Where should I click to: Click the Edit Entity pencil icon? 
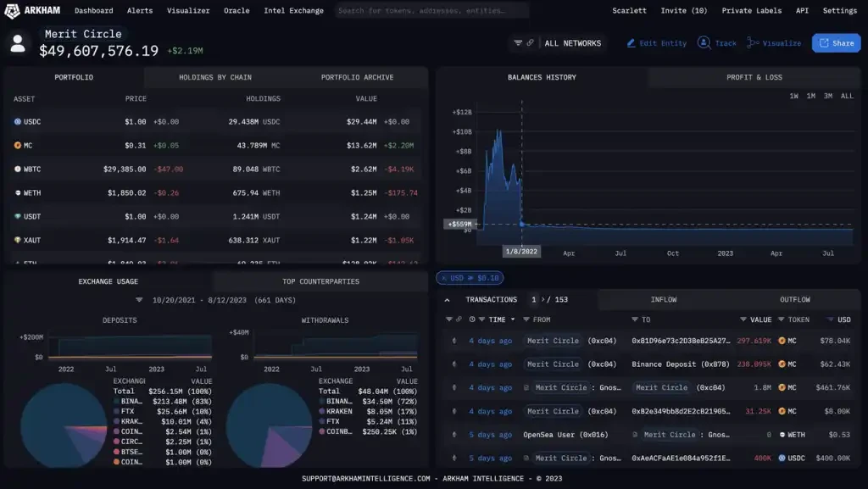(631, 43)
